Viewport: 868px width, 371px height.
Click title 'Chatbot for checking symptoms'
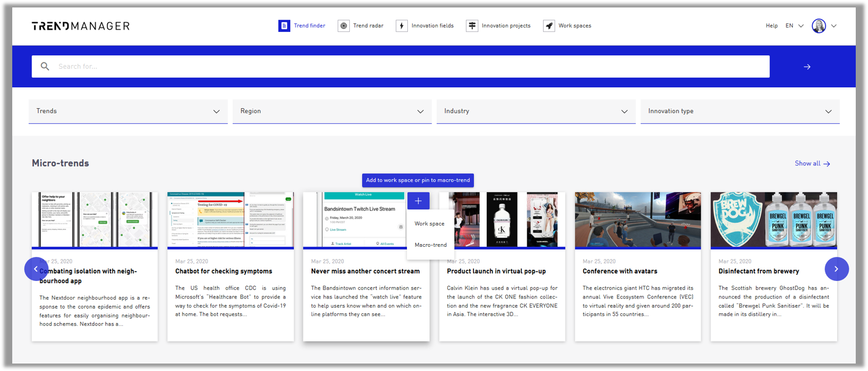(x=224, y=271)
